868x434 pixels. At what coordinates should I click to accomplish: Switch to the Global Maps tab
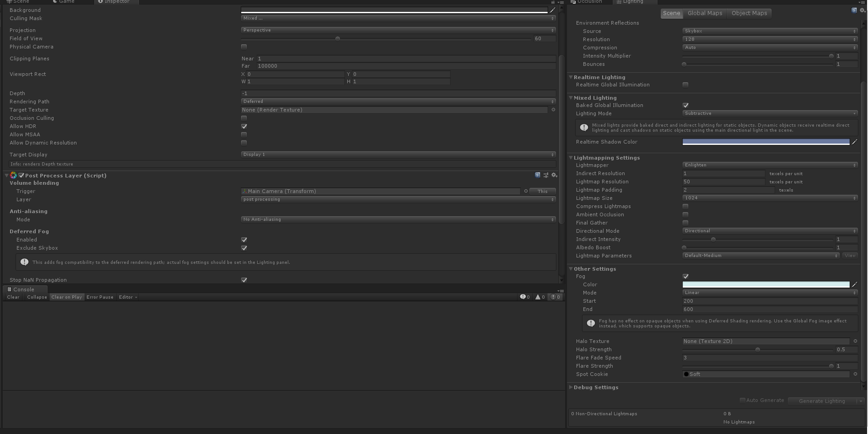(705, 13)
